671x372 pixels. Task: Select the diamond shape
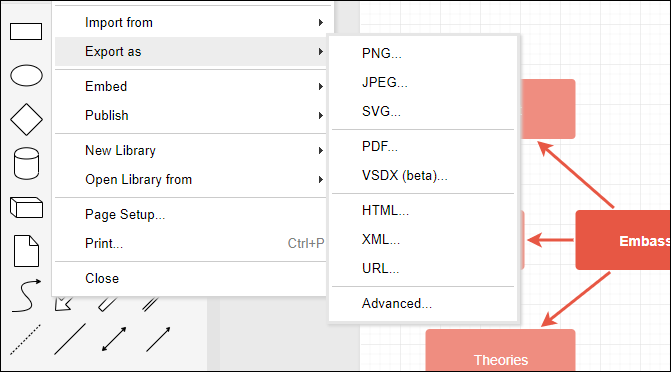[26, 119]
